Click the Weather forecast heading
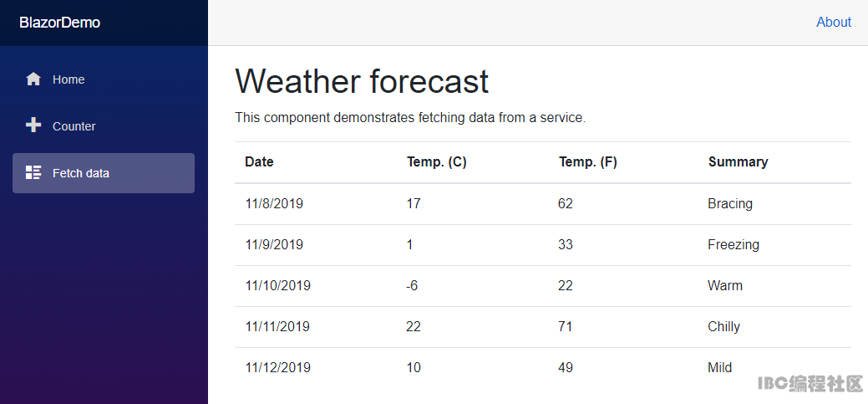The width and height of the screenshot is (868, 404). click(x=362, y=81)
